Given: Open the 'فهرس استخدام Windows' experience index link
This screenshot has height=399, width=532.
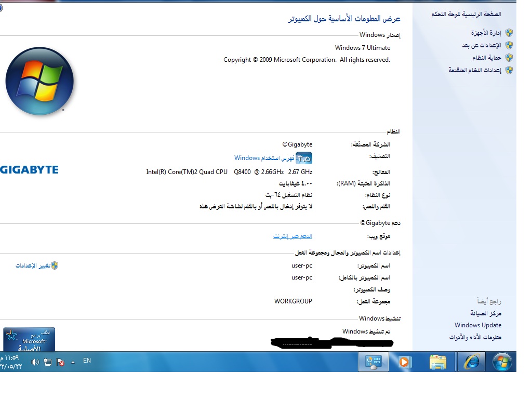Looking at the screenshot, I should (x=264, y=158).
